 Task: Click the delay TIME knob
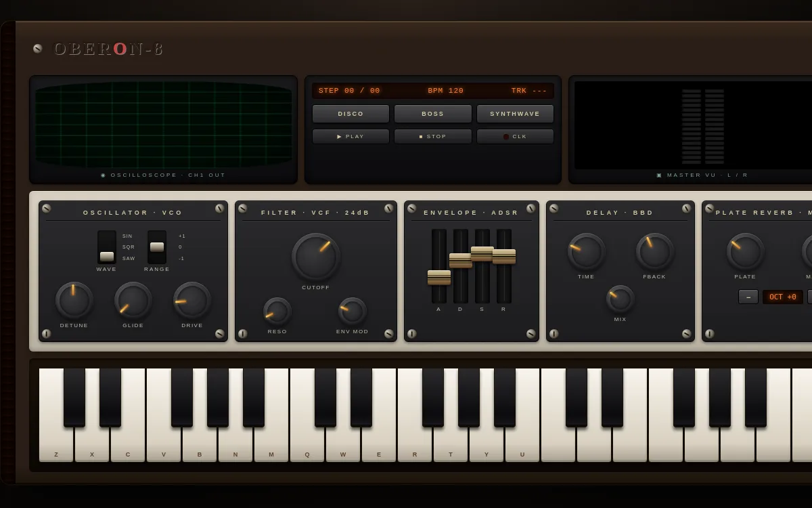[x=586, y=251]
